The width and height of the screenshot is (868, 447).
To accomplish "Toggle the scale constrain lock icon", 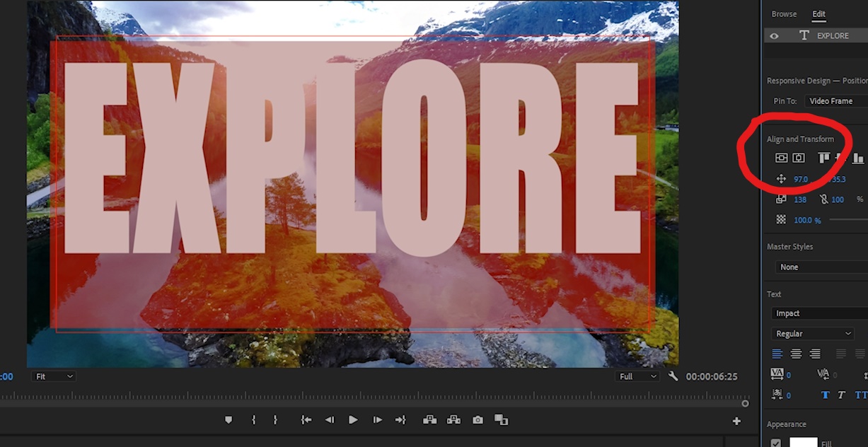I will tap(823, 199).
